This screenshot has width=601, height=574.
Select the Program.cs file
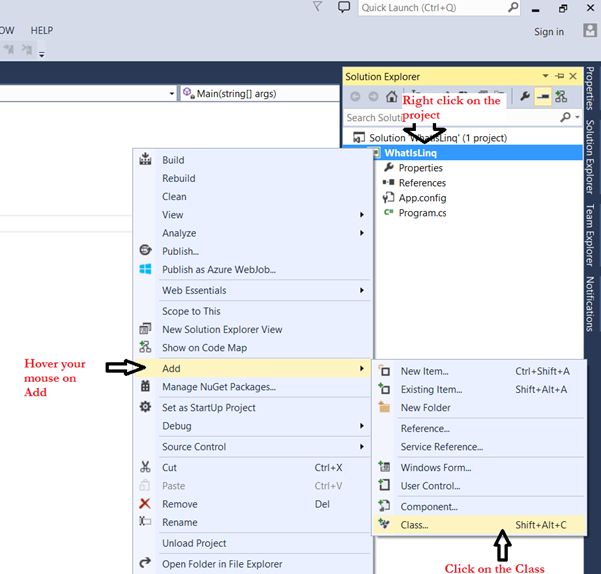422,213
